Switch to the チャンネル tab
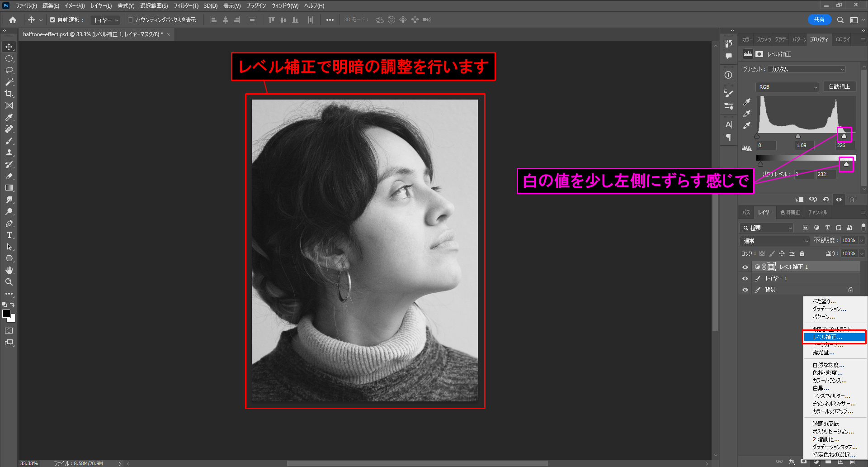 pos(817,212)
